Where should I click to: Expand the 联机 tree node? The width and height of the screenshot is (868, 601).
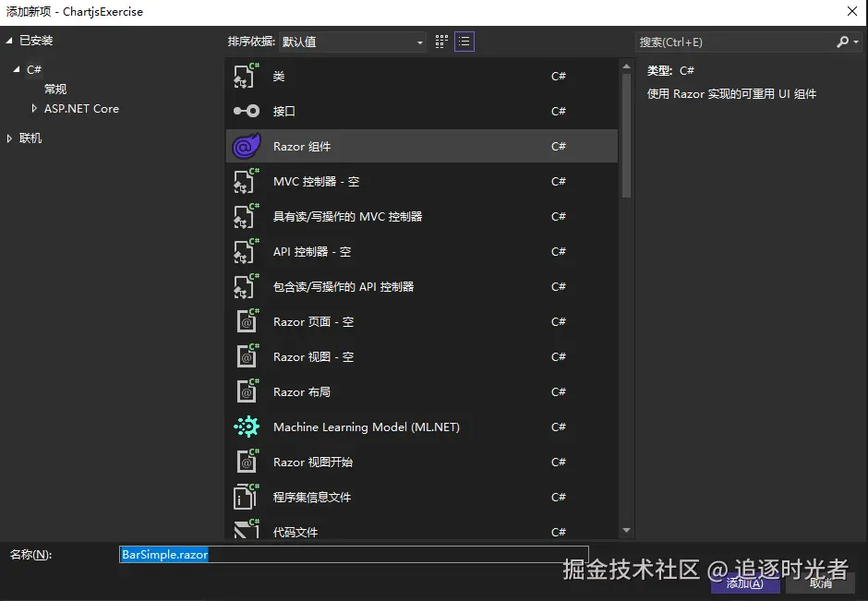pyautogui.click(x=9, y=138)
